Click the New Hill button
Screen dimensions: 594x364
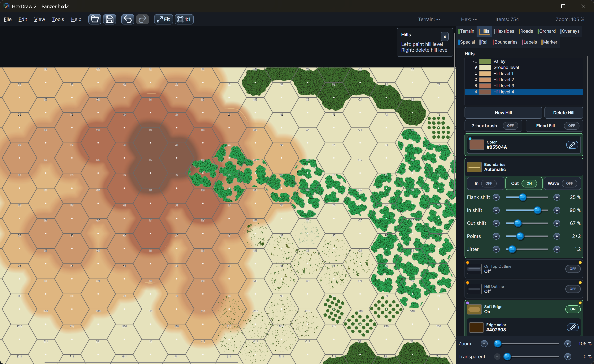tap(503, 113)
